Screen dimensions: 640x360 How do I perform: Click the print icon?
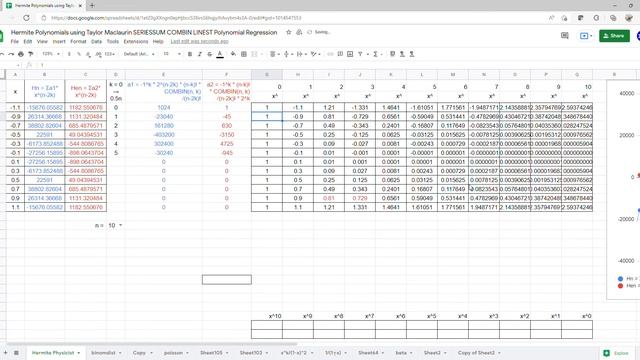point(21,54)
